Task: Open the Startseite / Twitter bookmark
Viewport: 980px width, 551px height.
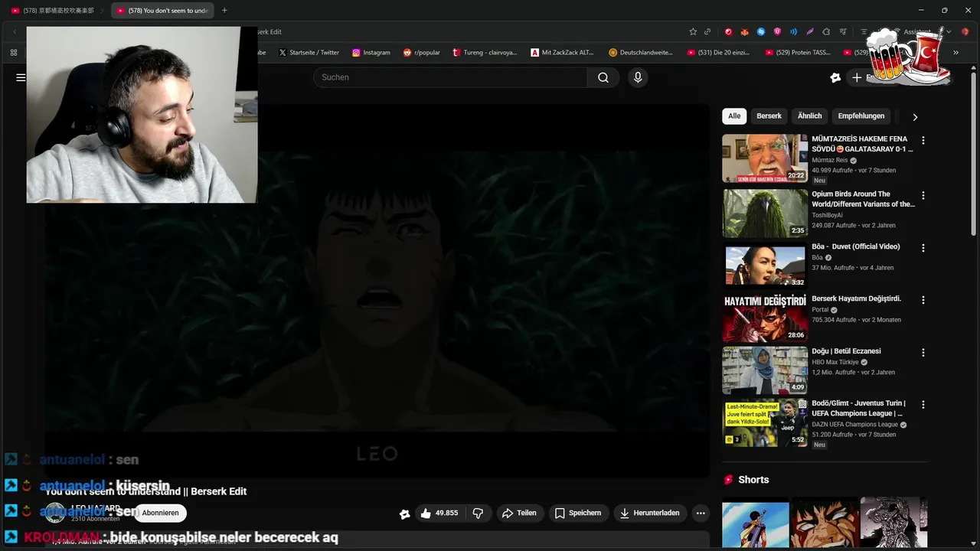Action: tap(309, 52)
